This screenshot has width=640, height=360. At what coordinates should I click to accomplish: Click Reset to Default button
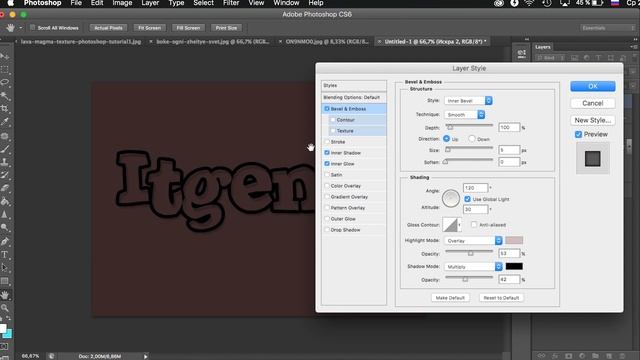point(501,298)
